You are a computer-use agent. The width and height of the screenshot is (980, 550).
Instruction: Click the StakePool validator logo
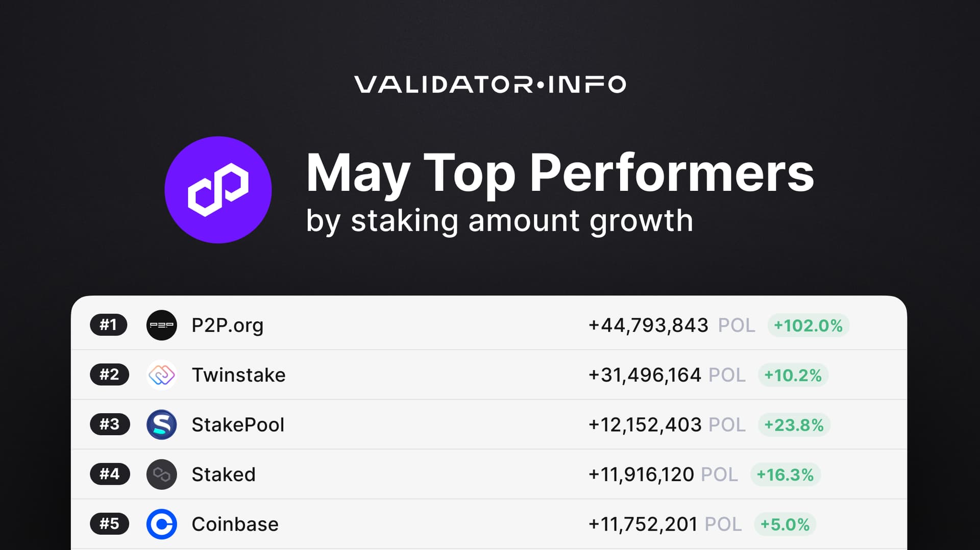coord(162,424)
